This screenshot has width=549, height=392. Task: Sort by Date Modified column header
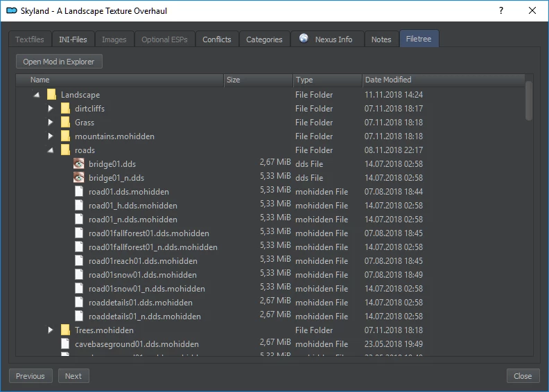[x=443, y=80]
